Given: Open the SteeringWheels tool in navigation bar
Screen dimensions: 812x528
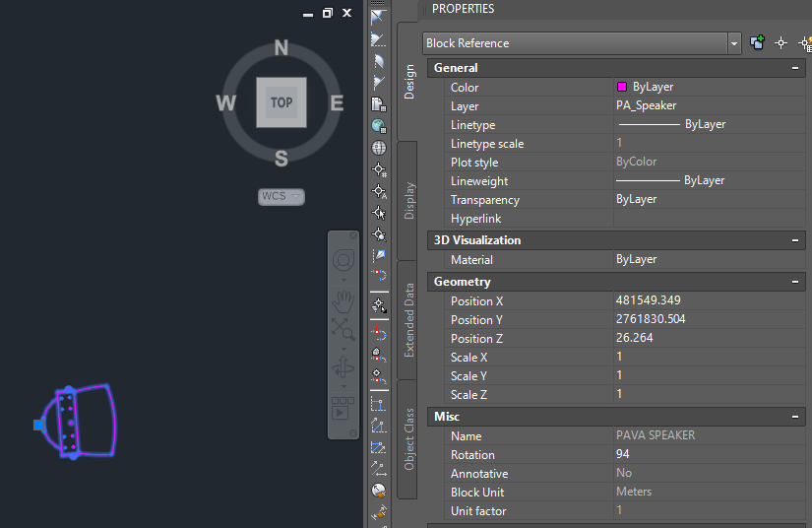Looking at the screenshot, I should [344, 261].
